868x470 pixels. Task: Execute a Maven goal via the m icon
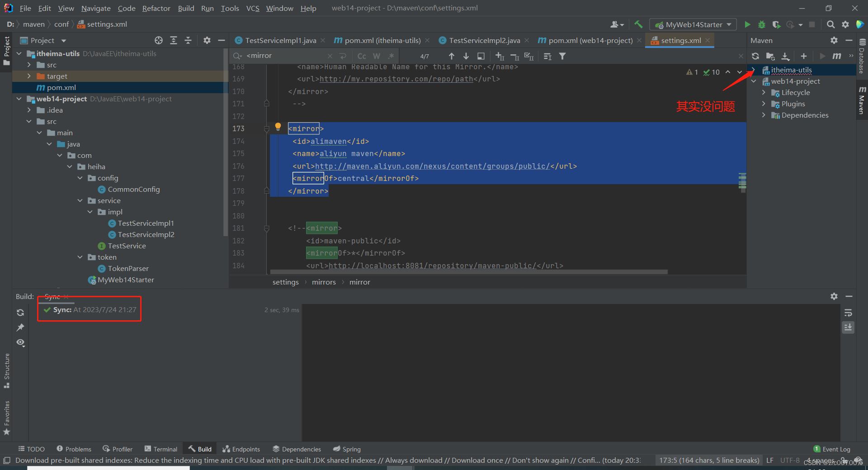click(x=837, y=56)
